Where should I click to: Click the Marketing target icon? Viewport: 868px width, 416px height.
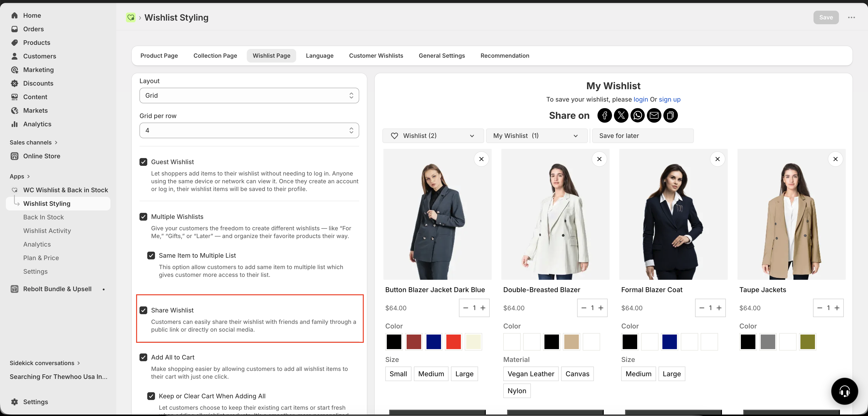pos(15,70)
